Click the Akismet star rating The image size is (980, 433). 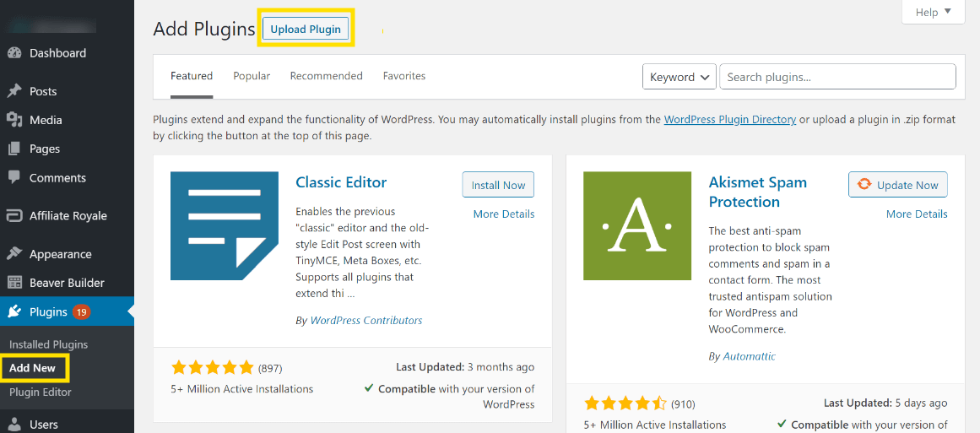[x=625, y=403]
